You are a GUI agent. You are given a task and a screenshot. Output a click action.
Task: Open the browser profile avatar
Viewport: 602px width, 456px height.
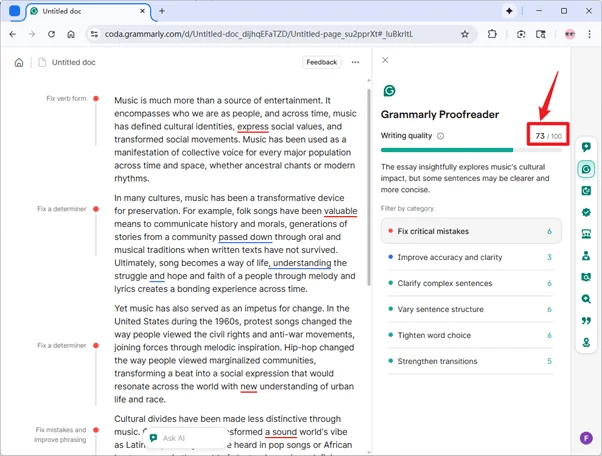[570, 34]
